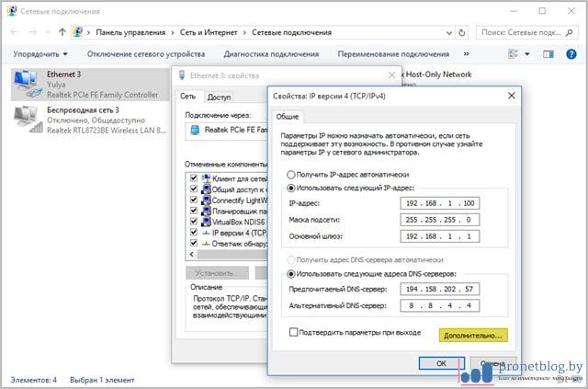This screenshot has height=389, width=588.
Task: Open the view options dropdown arrow
Action: pyautogui.click(x=526, y=54)
